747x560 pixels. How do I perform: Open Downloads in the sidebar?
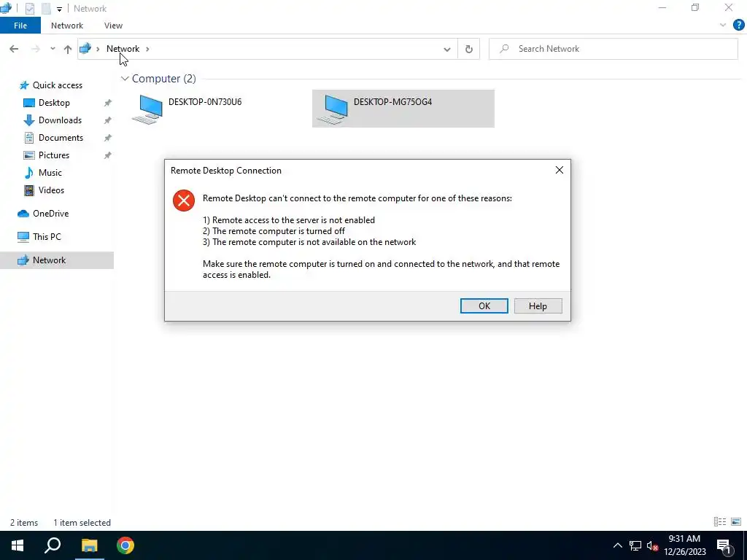[x=60, y=120]
